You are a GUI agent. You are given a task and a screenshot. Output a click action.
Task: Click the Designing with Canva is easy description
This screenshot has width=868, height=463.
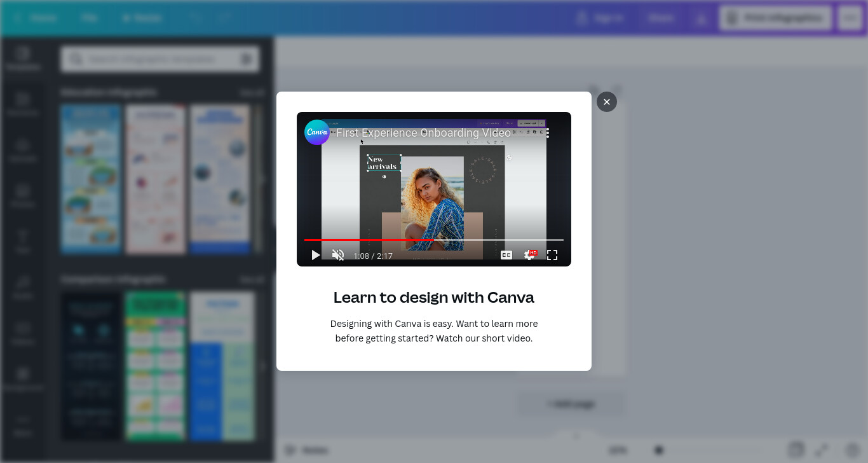click(x=434, y=331)
